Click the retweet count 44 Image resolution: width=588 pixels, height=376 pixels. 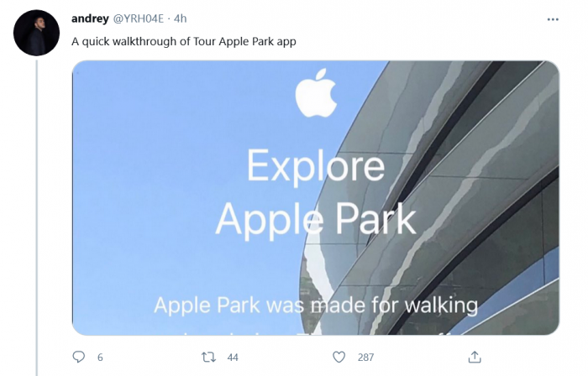click(x=233, y=357)
